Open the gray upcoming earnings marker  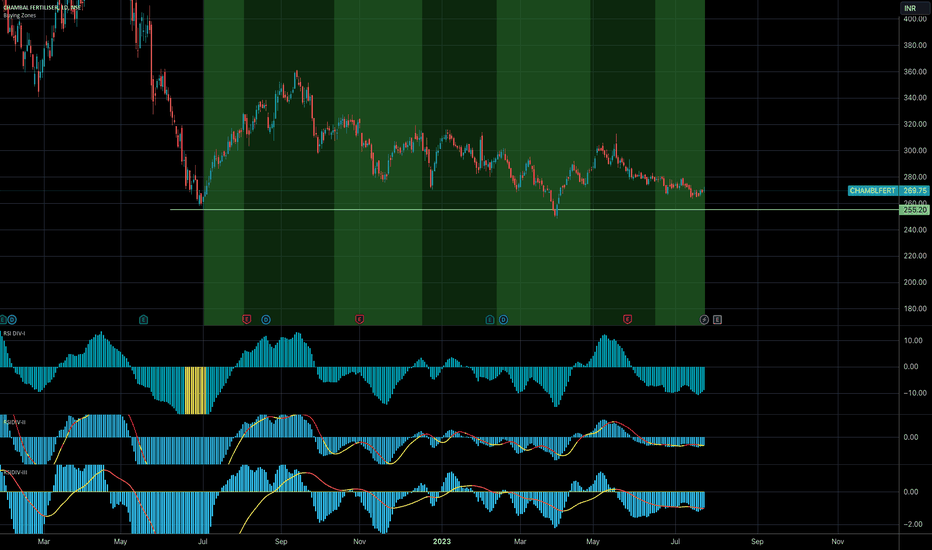pyautogui.click(x=717, y=320)
